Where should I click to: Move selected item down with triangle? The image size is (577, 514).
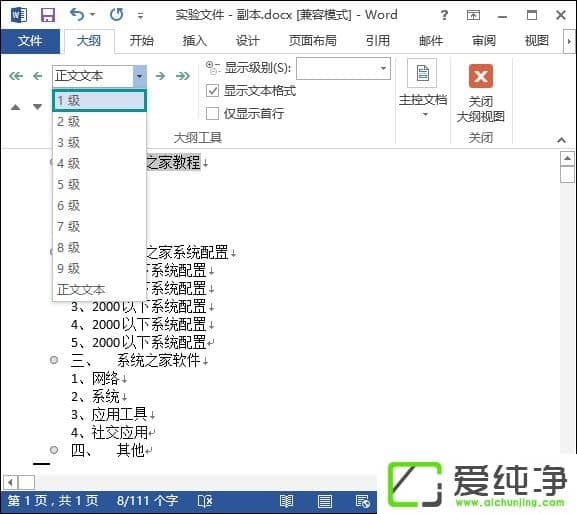(37, 107)
